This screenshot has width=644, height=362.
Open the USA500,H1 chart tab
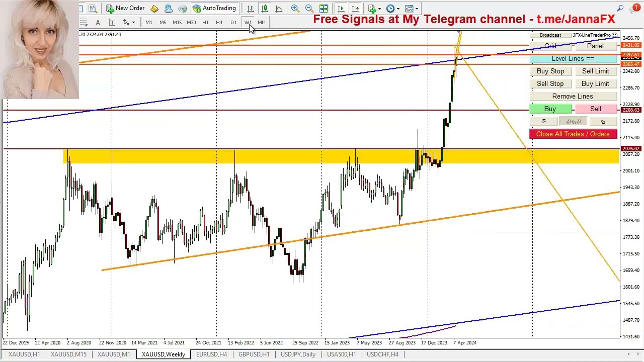point(341,354)
